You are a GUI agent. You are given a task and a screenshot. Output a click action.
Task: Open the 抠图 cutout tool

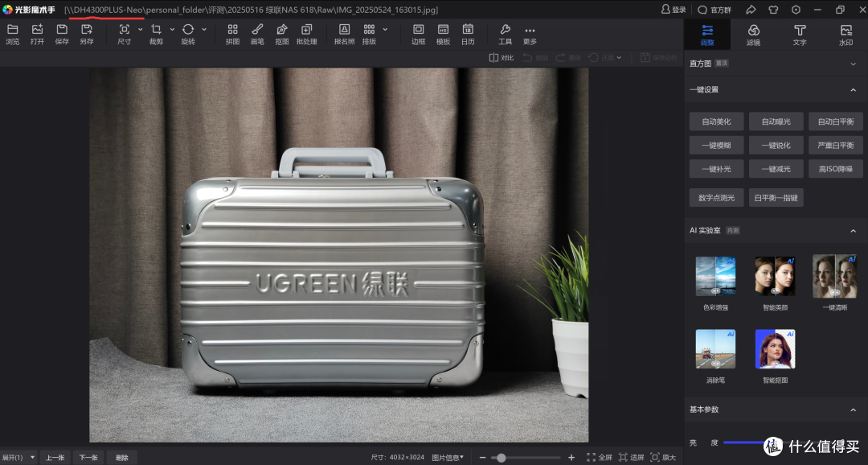(x=282, y=35)
